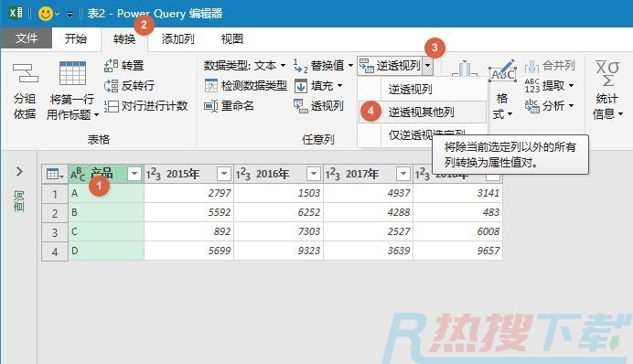Screen dimensions: 633x364
Task: Open the table corner menu icon
Action: (x=55, y=175)
